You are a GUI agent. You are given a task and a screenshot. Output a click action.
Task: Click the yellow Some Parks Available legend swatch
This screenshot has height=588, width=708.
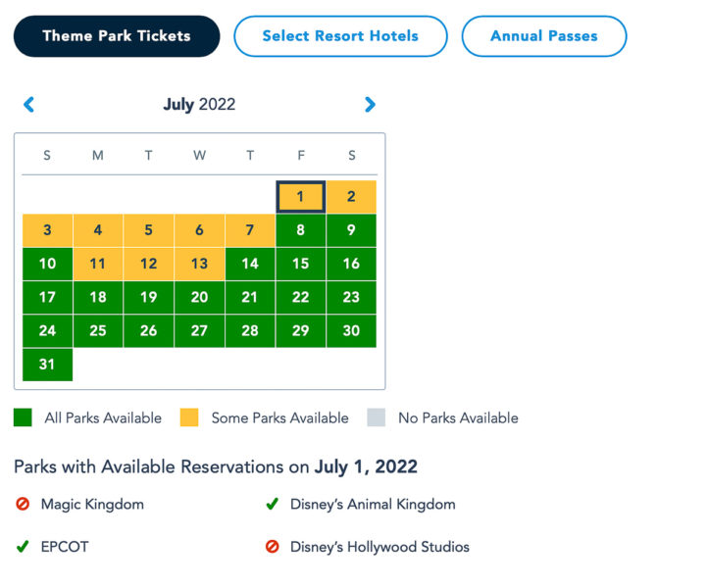(x=189, y=417)
